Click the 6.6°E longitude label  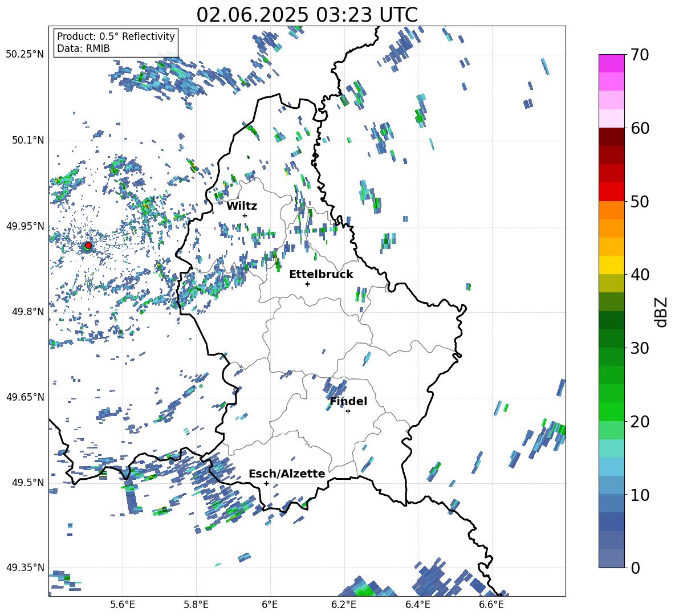(491, 605)
